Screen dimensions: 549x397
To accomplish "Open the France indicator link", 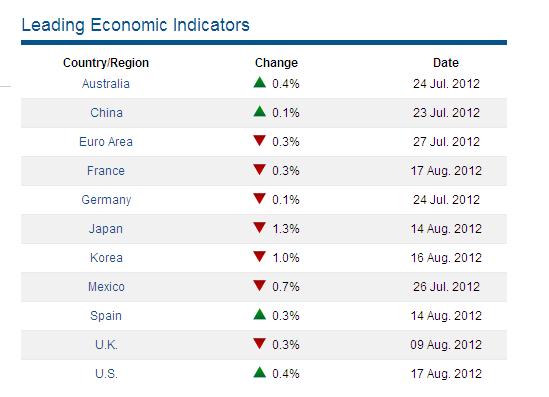I will point(106,171).
